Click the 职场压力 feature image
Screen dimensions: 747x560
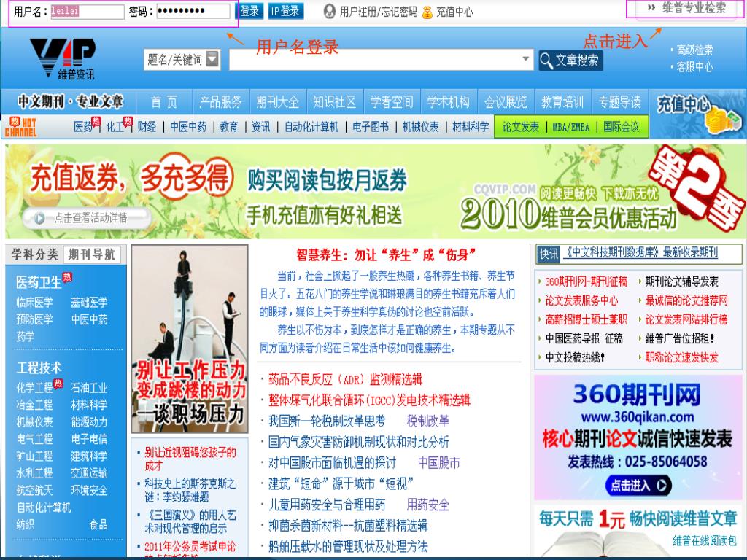tap(190, 338)
